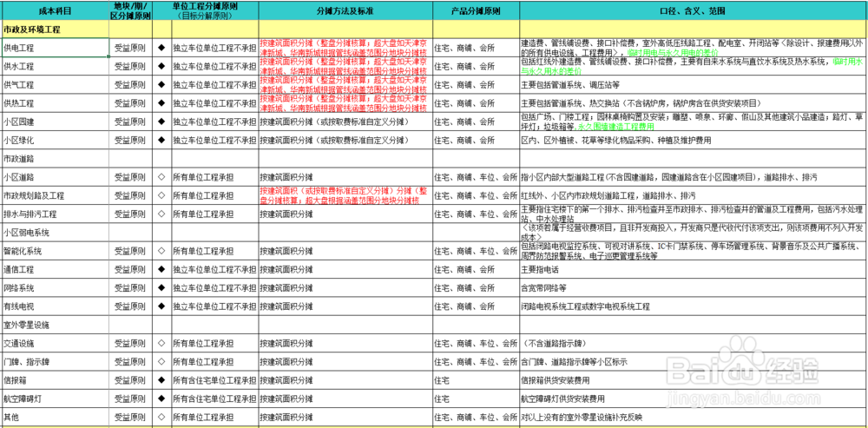Select the 室外零星设施 cell
868x428 pixels.
pyautogui.click(x=54, y=325)
